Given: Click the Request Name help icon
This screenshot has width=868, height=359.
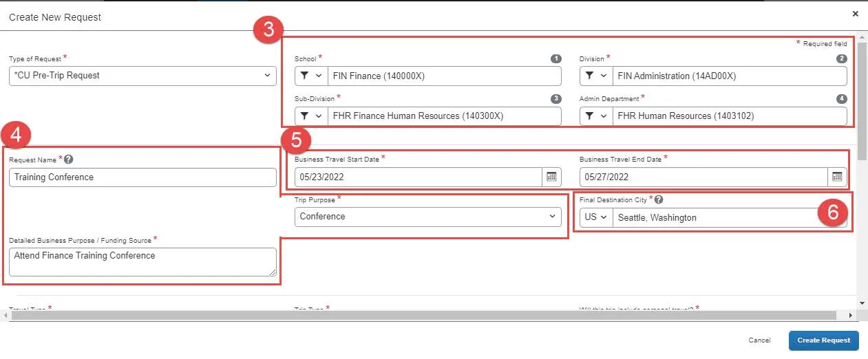Looking at the screenshot, I should [x=68, y=160].
